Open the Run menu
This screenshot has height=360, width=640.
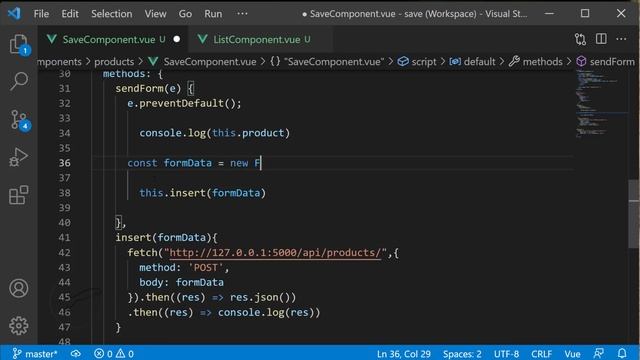(x=213, y=14)
